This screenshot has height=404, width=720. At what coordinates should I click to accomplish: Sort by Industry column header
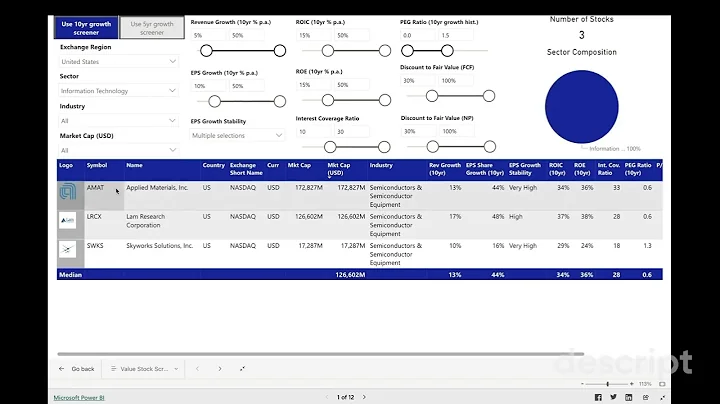point(381,165)
